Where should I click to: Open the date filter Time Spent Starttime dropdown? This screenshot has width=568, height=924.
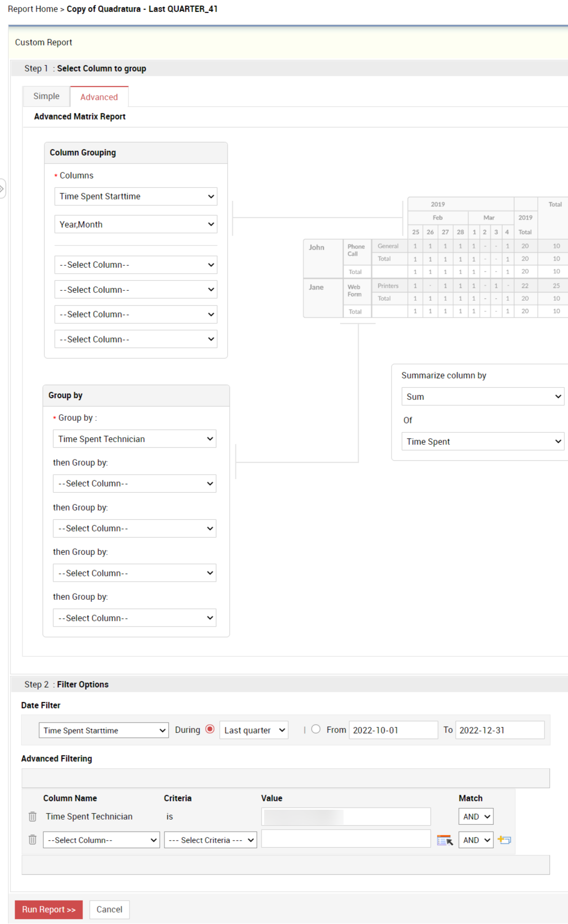coord(104,730)
